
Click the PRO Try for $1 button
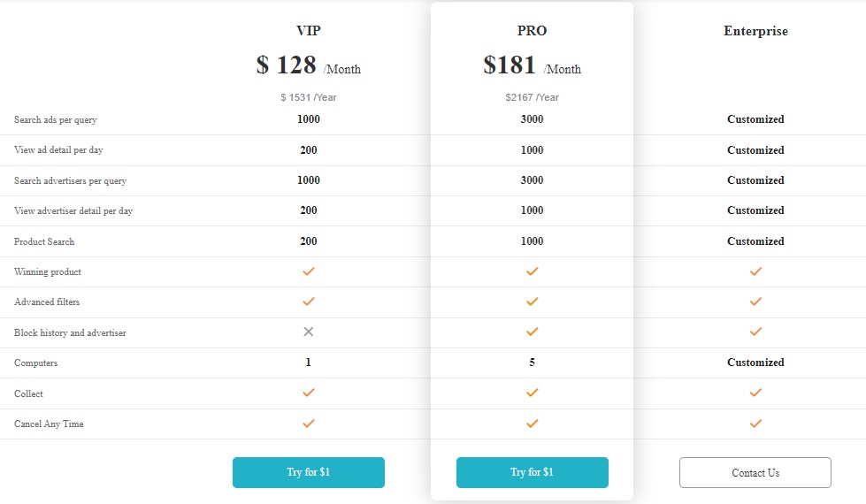pos(532,472)
